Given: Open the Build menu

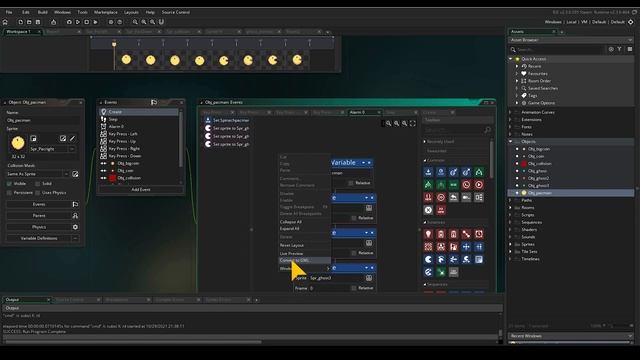Looking at the screenshot, I should 42,12.
